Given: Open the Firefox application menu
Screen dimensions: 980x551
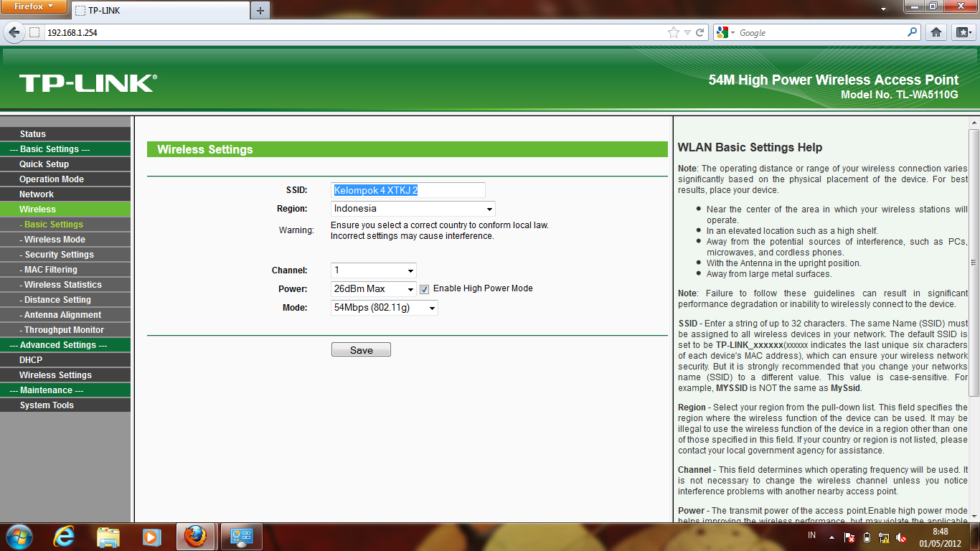Looking at the screenshot, I should pyautogui.click(x=34, y=6).
